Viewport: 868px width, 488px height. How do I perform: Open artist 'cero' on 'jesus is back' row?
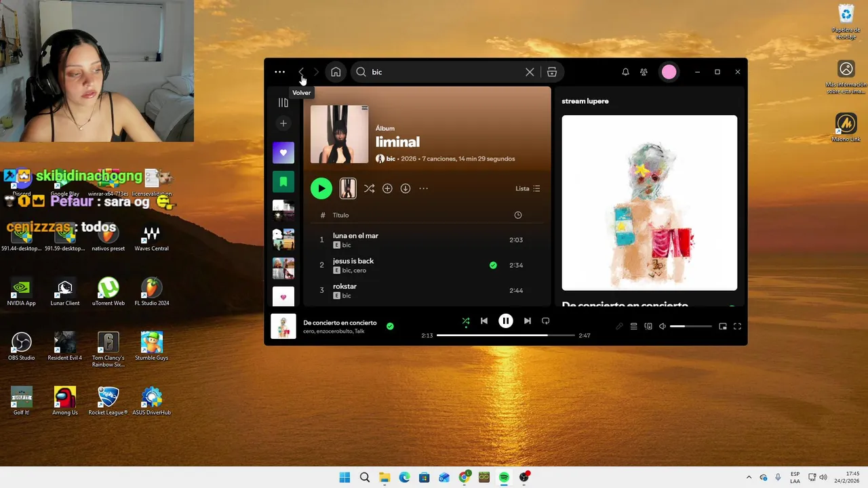pos(359,270)
